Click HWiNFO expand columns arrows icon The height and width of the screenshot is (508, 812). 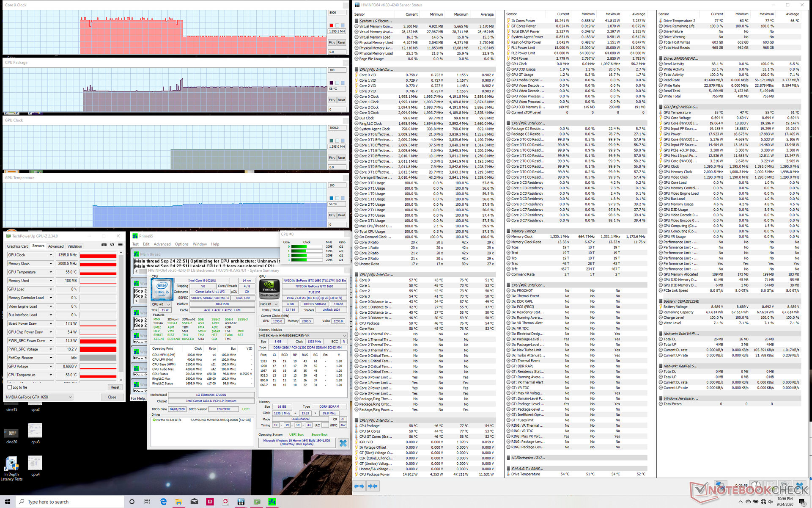click(x=359, y=486)
